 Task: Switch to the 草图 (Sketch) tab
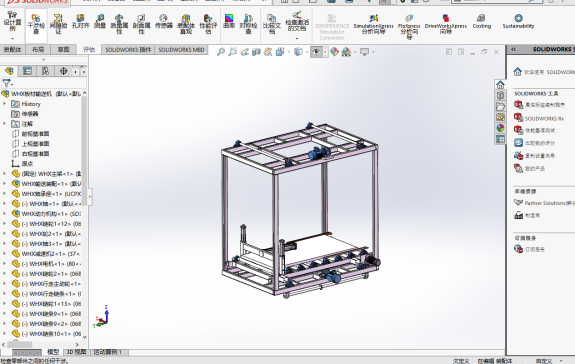pyautogui.click(x=63, y=49)
